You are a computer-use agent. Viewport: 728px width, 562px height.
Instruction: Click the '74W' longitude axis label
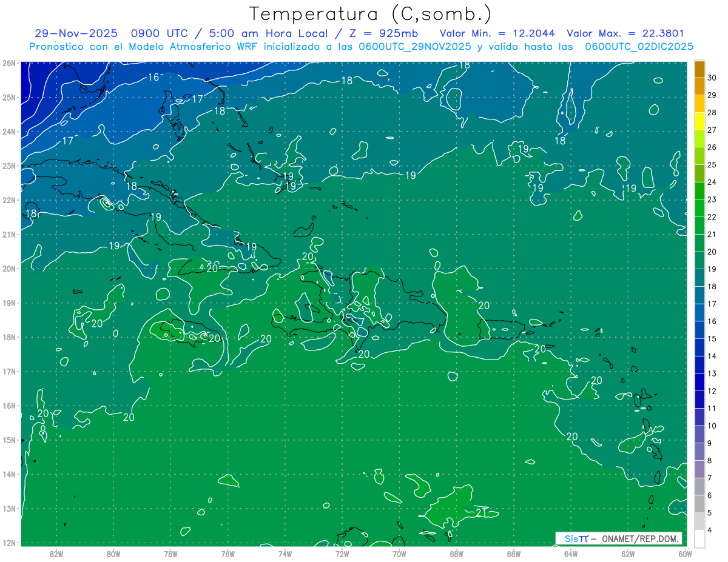pos(285,554)
